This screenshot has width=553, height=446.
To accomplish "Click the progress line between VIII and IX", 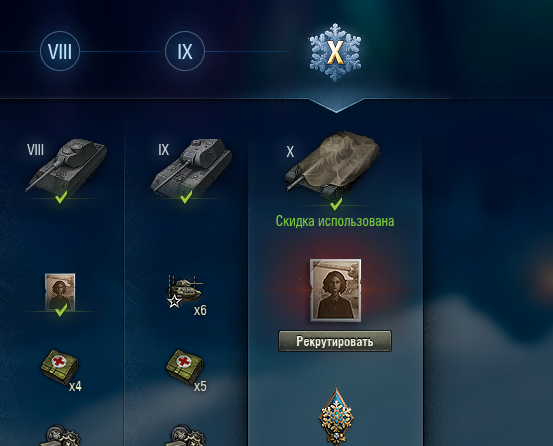I will 122,51.
